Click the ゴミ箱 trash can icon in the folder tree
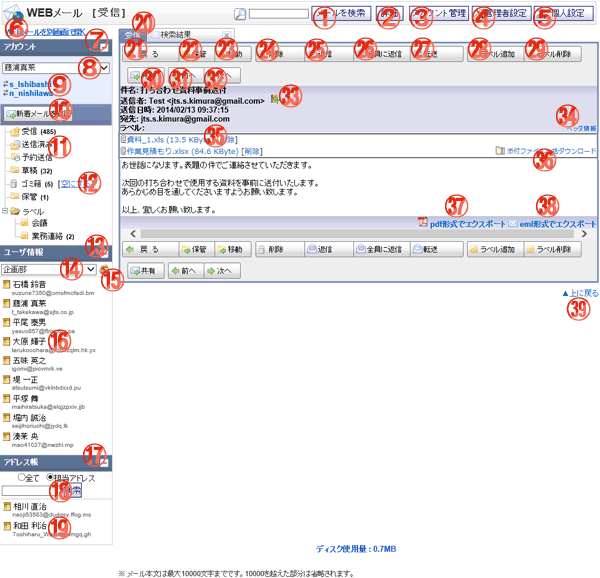Image resolution: width=600 pixels, height=578 pixels. point(14,184)
